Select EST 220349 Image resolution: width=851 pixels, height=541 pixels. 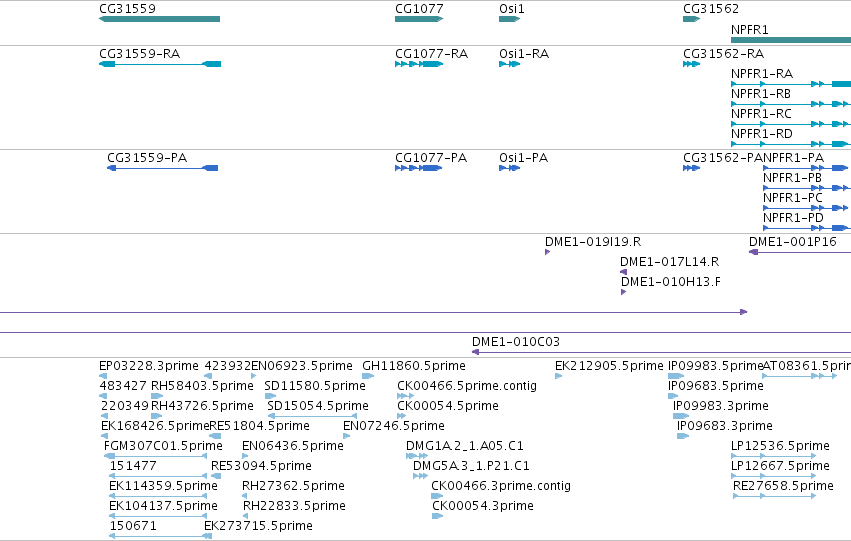coord(105,416)
